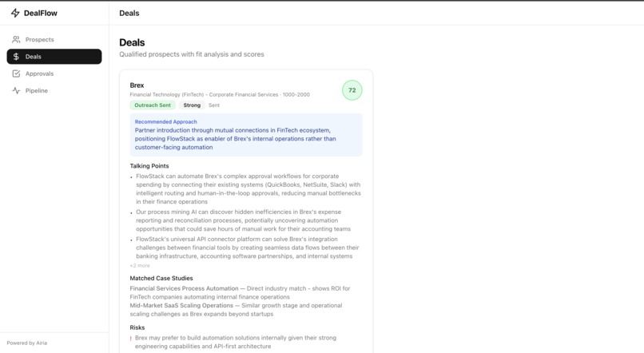Click the Brex company name
644x353 pixels.
click(x=137, y=85)
